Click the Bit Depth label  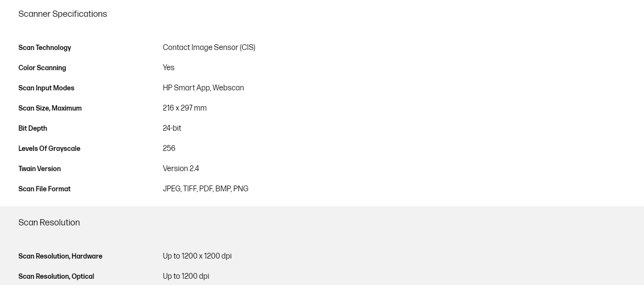[33, 128]
